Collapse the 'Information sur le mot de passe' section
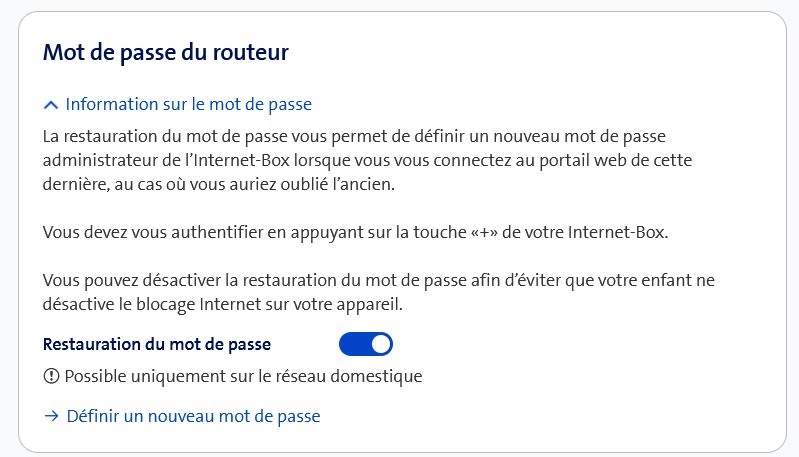 pos(188,105)
